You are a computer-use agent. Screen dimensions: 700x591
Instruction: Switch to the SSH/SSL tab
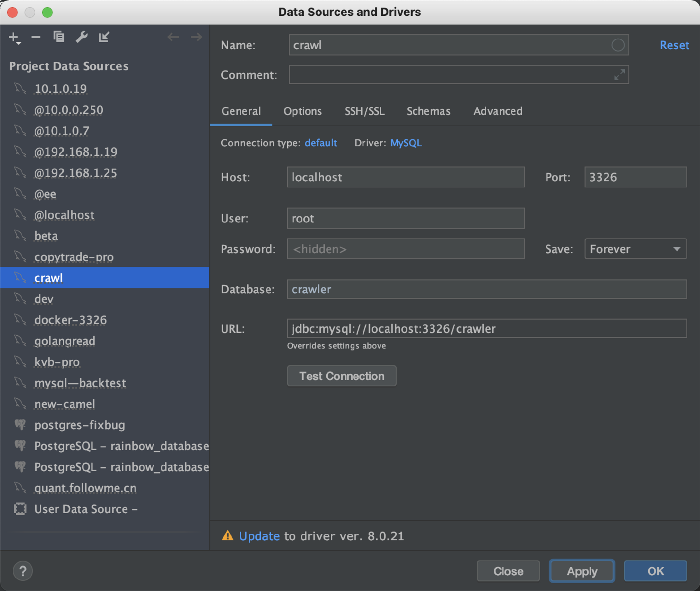pyautogui.click(x=364, y=111)
